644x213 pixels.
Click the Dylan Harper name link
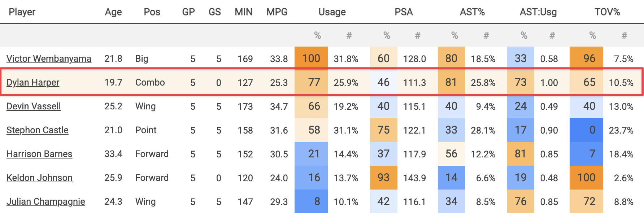[x=33, y=82]
